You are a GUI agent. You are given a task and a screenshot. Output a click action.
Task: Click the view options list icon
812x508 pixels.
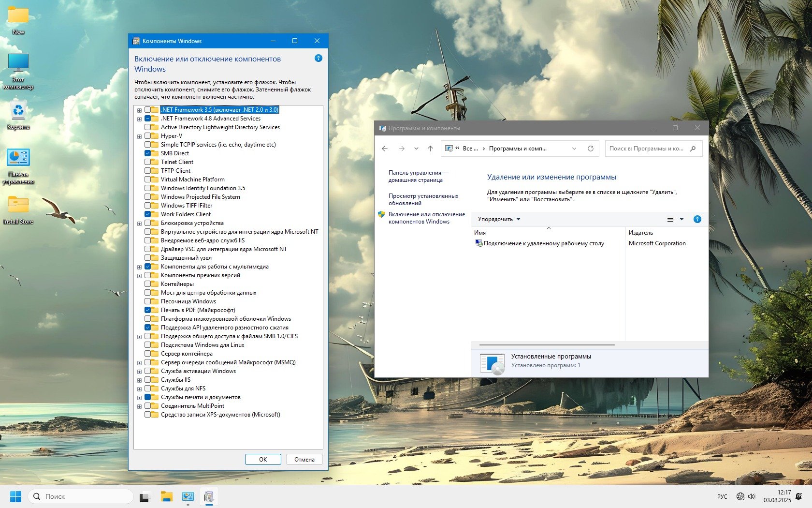coord(670,219)
